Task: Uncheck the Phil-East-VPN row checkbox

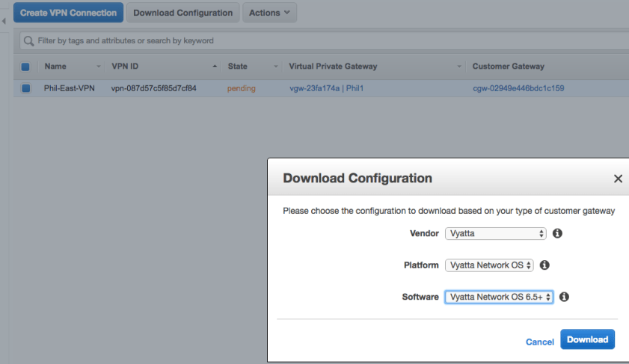Action: tap(25, 88)
